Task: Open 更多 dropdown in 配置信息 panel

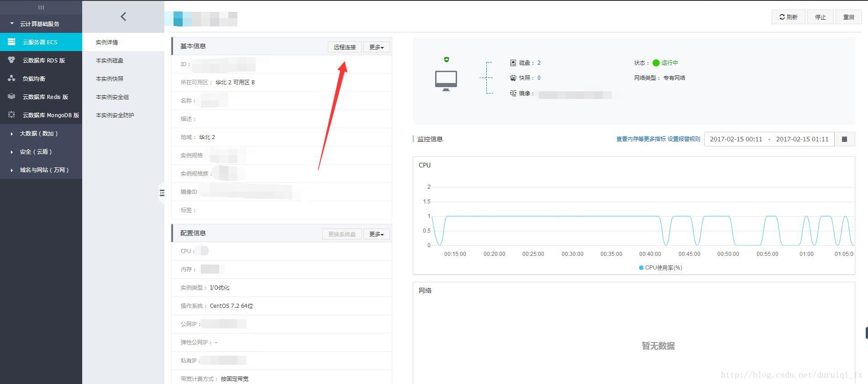Action: 376,234
